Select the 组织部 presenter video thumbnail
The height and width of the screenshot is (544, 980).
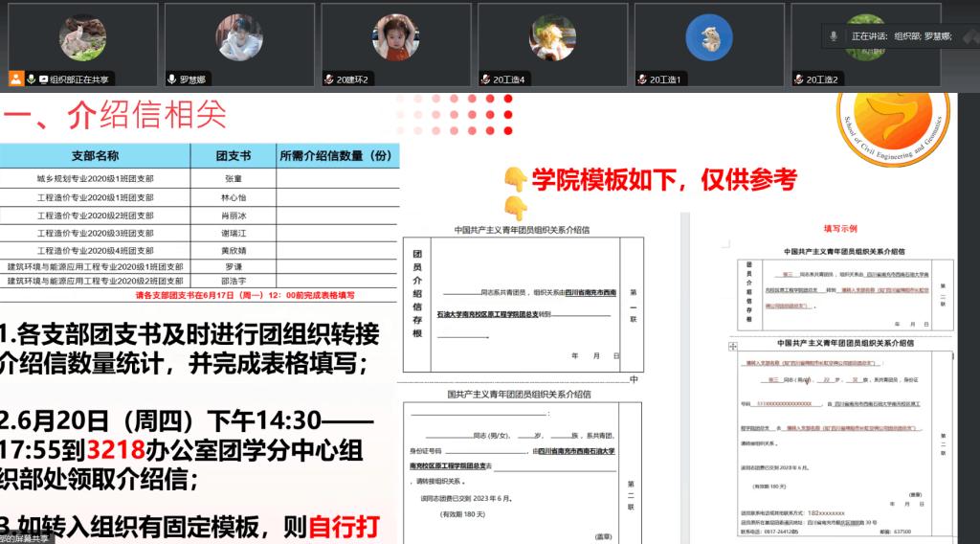(x=82, y=36)
